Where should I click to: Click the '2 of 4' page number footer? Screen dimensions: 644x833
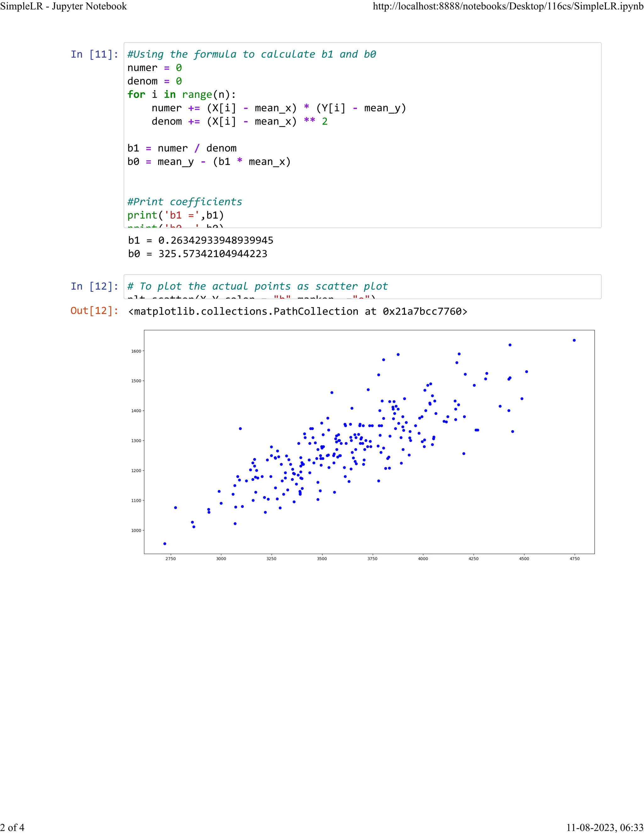coord(12,827)
